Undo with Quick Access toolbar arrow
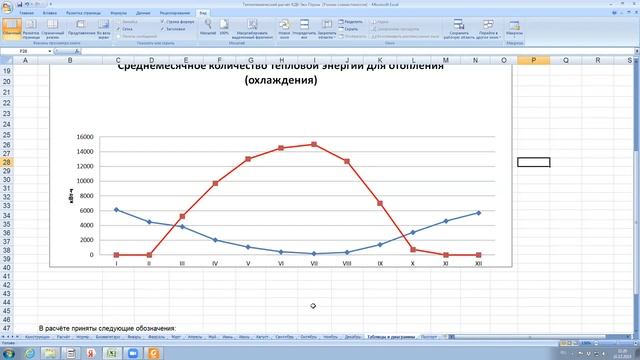 pos(27,4)
